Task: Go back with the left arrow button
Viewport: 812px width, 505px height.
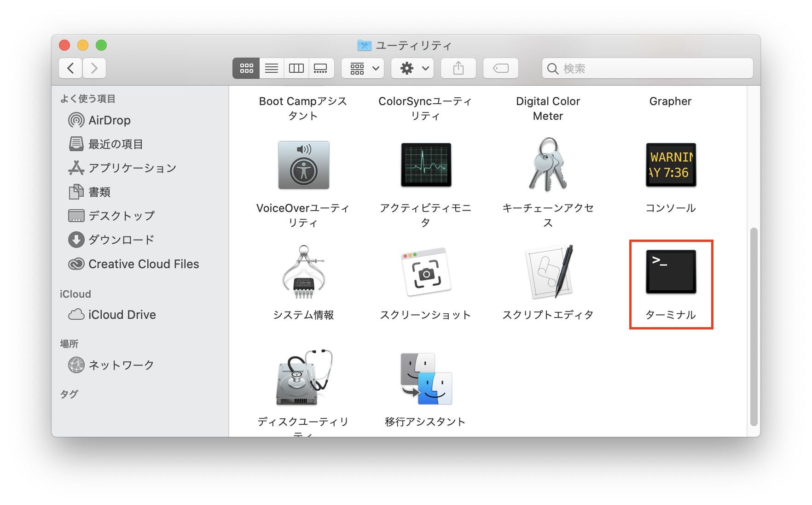Action: pos(70,68)
